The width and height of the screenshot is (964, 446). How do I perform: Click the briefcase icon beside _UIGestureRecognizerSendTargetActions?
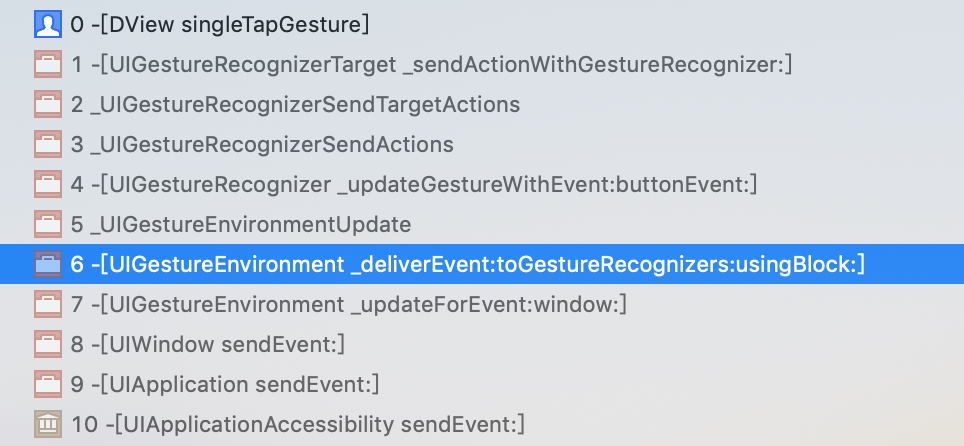coord(48,104)
